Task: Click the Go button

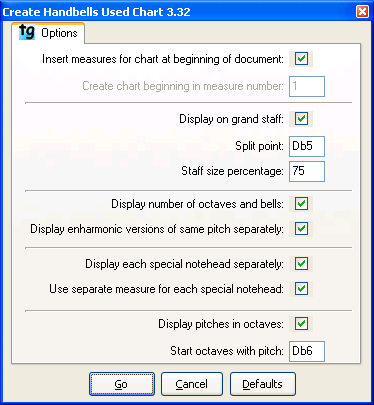Action: [x=122, y=384]
